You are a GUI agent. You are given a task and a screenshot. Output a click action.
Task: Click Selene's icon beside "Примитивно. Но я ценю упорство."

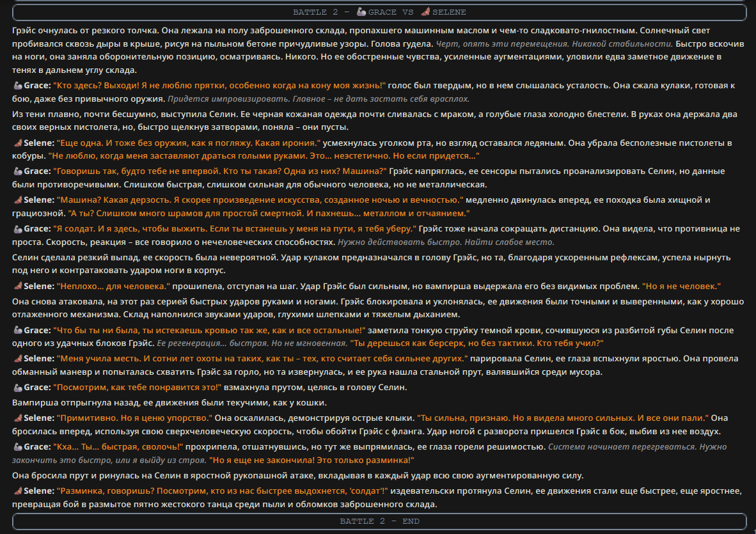(x=17, y=418)
